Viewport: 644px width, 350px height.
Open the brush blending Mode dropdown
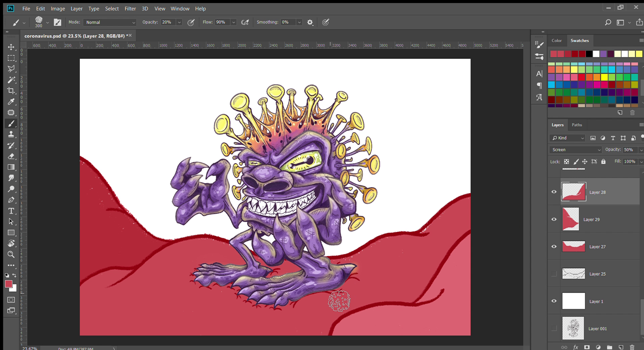tap(110, 22)
